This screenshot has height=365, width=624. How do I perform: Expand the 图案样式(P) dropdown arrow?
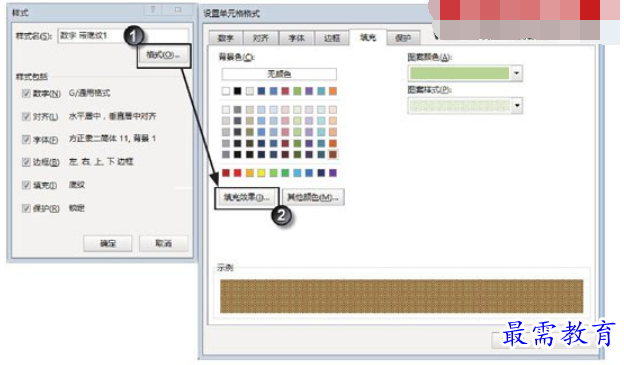point(517,105)
